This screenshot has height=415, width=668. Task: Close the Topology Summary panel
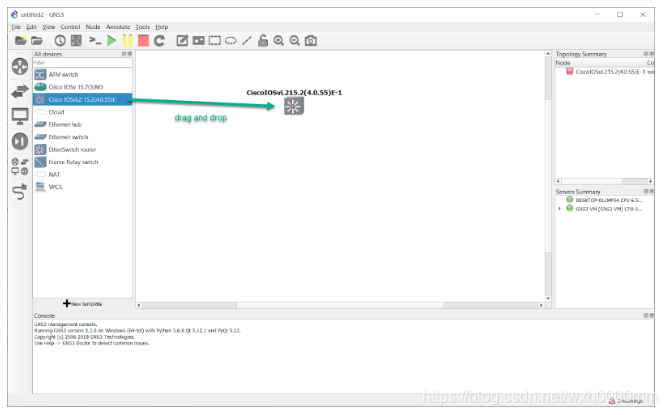pyautogui.click(x=651, y=54)
